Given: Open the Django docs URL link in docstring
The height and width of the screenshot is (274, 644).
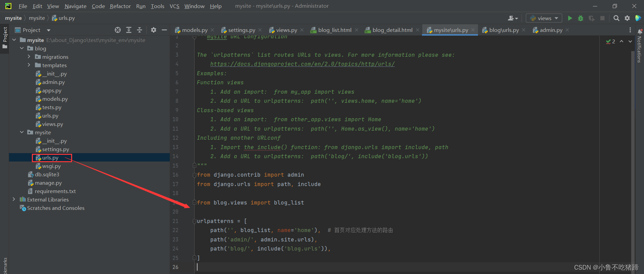Looking at the screenshot, I should [302, 64].
